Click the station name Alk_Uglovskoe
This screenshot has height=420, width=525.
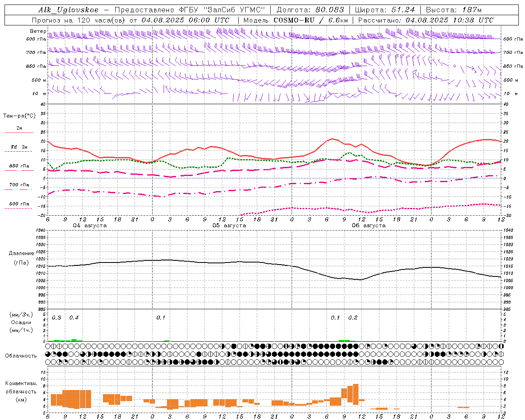(x=68, y=10)
